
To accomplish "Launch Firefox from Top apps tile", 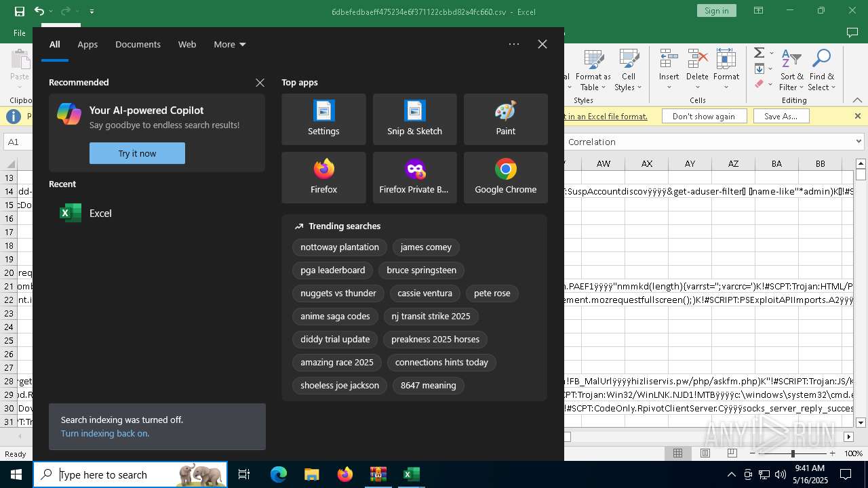I will pyautogui.click(x=323, y=178).
